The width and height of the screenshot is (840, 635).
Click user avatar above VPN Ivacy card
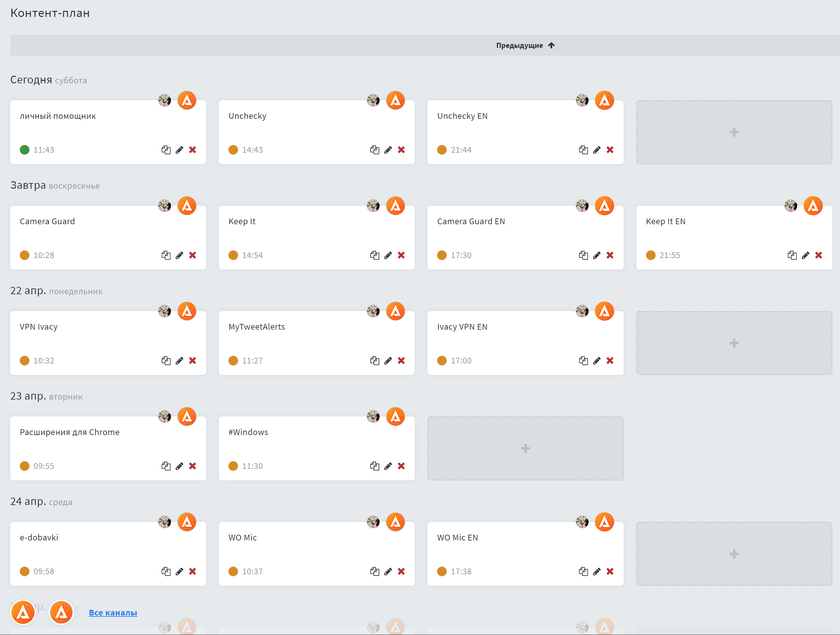tap(165, 312)
